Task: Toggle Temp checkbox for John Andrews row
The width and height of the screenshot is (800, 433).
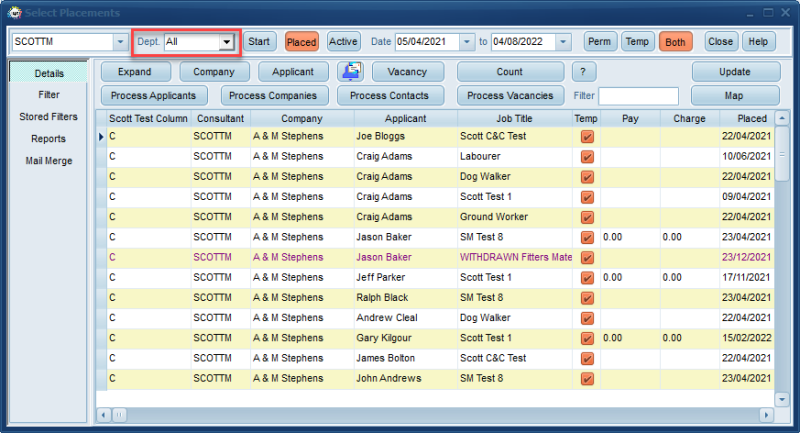Action: coord(587,379)
